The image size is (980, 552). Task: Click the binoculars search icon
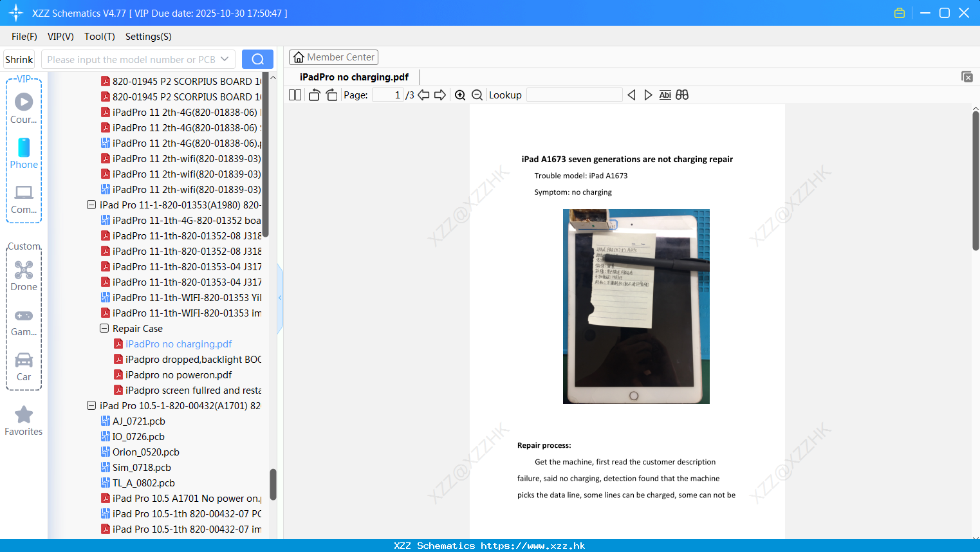click(682, 95)
